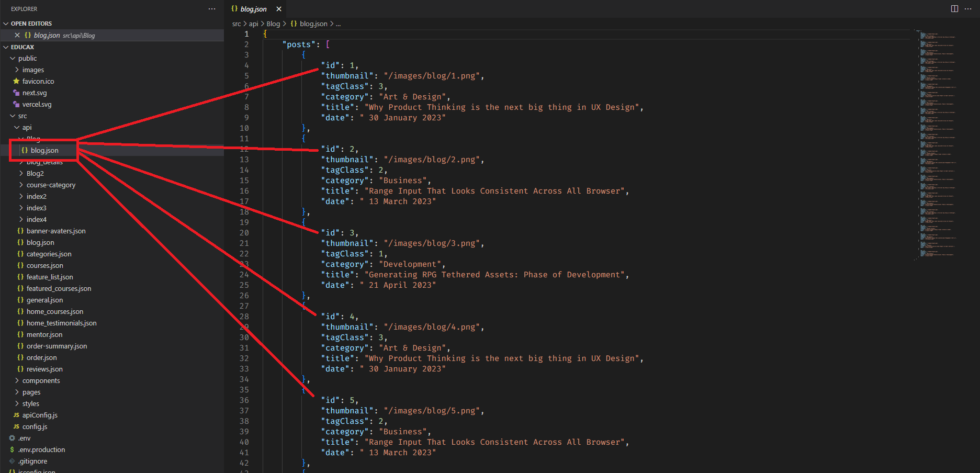Open the courses.json file
This screenshot has width=980, height=473.
click(x=44, y=265)
